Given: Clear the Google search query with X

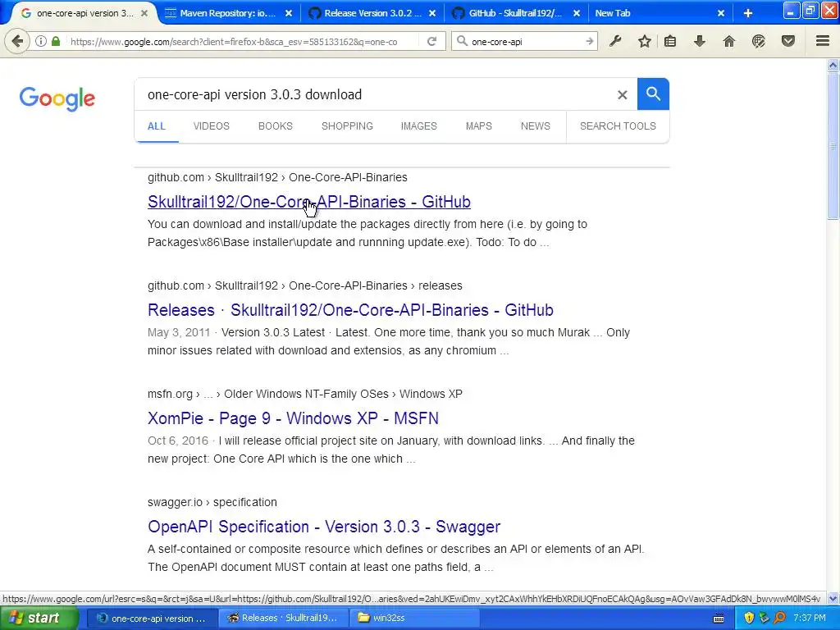Looking at the screenshot, I should [x=622, y=95].
